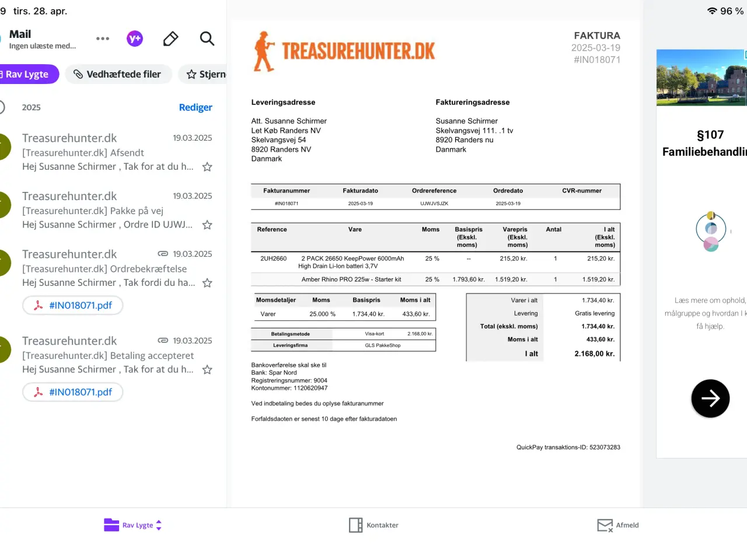Click the Moms i alt 433,60 kr. total
Viewport: 747px width, 560px height.
[600, 339]
